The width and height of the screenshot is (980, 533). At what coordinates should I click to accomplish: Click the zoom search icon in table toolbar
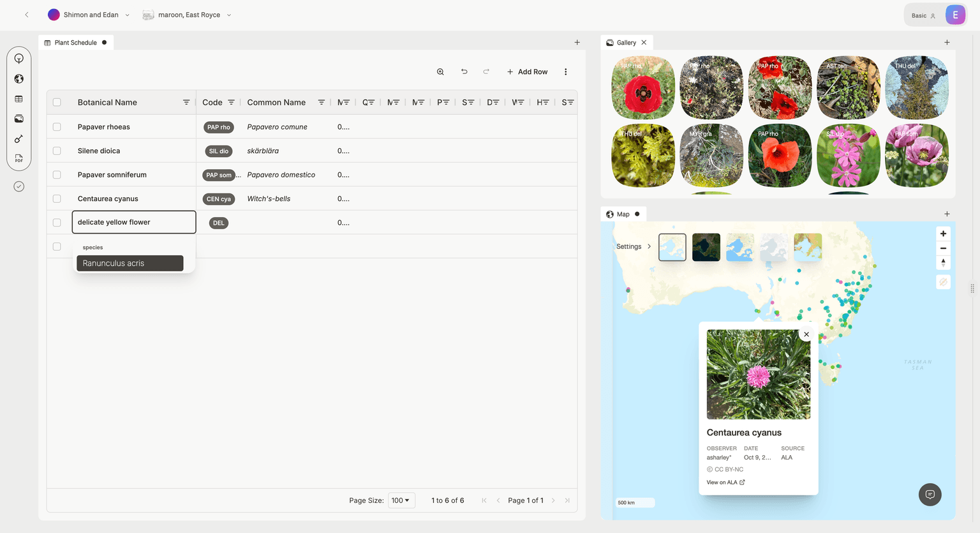440,72
